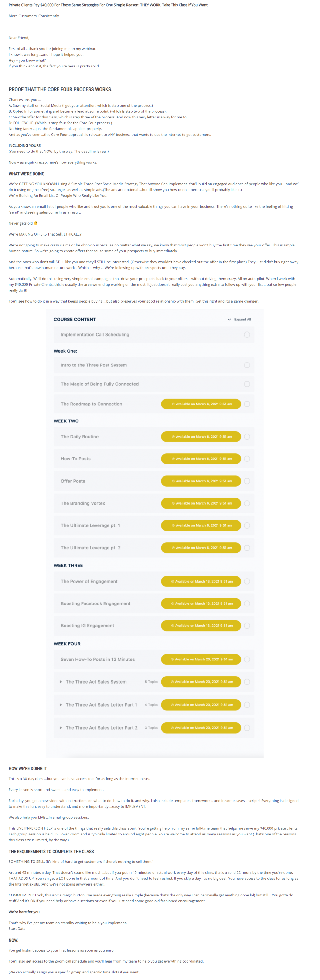Open Boosting Facebook Engagement lesson
Screen dimensions: 320x980
[95, 603]
